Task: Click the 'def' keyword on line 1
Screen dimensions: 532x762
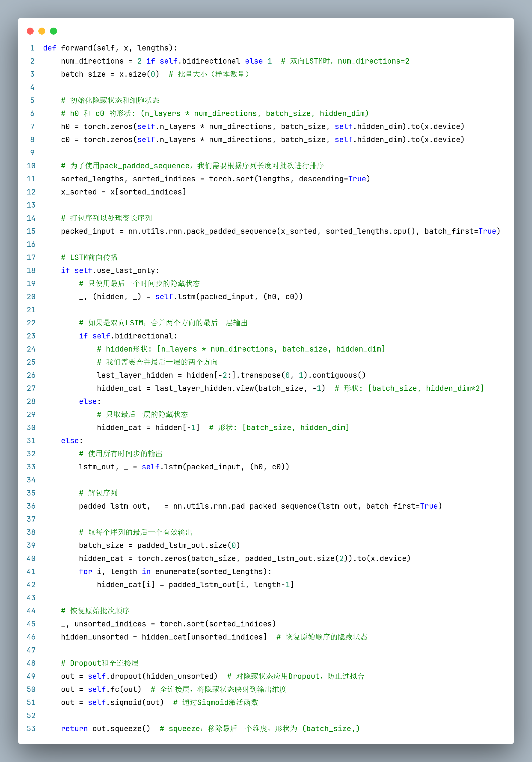Action: coord(50,48)
